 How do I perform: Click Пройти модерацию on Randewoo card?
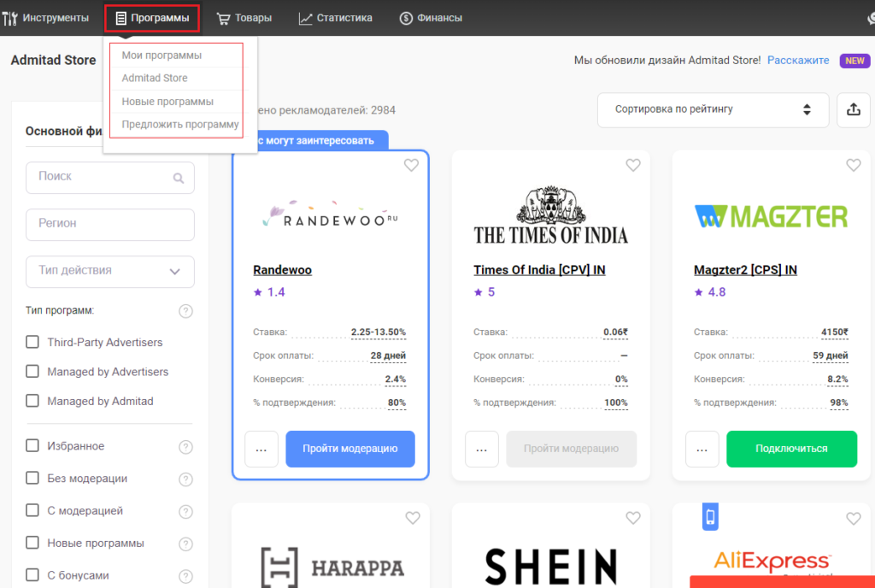(x=350, y=449)
